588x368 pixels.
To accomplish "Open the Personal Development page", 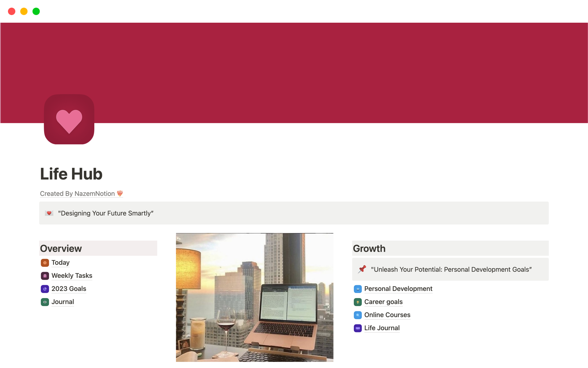I will [398, 288].
